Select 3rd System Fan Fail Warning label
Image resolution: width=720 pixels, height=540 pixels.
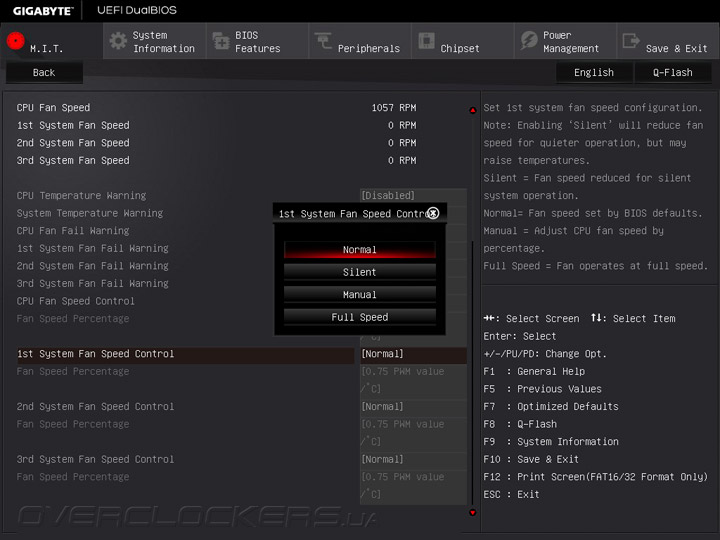(x=93, y=284)
